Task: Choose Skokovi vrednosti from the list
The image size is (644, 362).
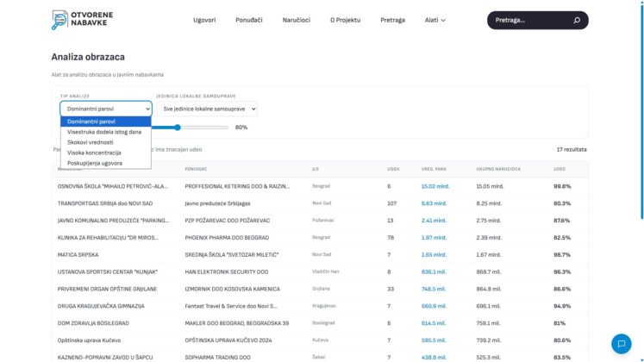Action: tap(91, 142)
